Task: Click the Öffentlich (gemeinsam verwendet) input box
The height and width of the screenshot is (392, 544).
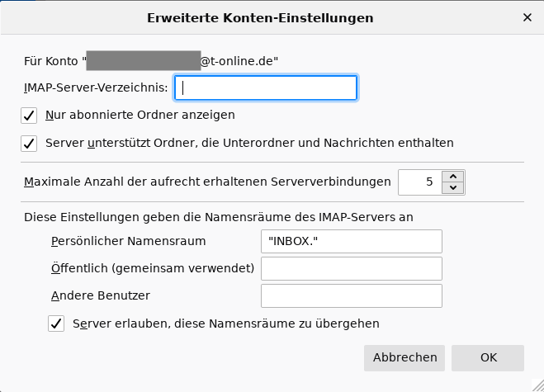Action: [x=352, y=268]
